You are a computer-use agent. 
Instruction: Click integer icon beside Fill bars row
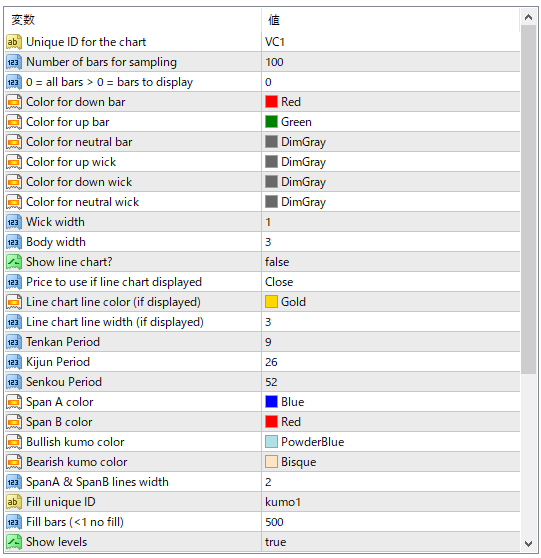point(14,522)
